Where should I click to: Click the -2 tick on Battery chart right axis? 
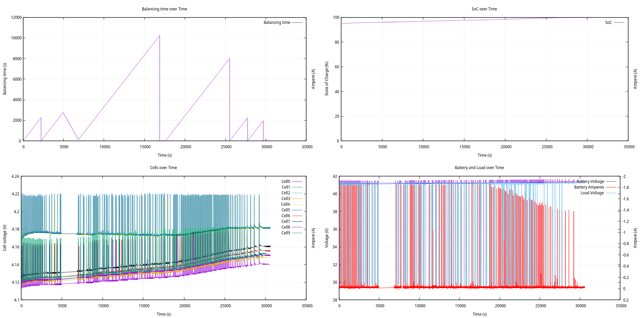pyautogui.click(x=624, y=176)
